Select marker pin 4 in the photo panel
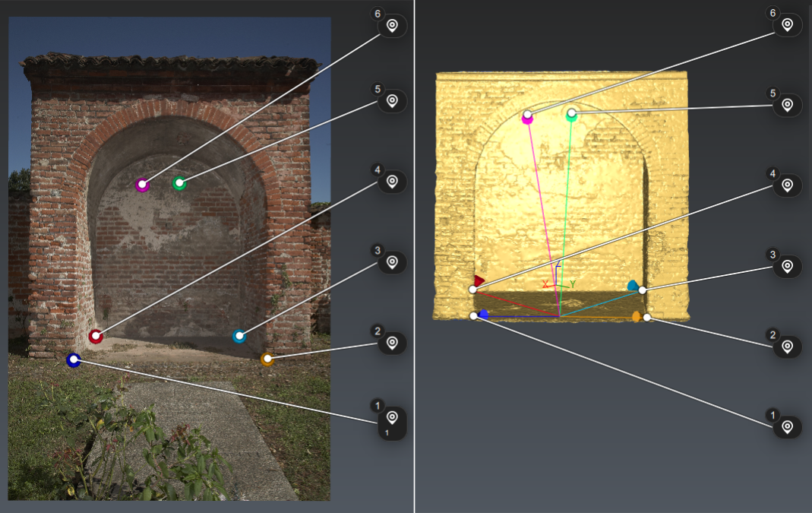 pos(391,182)
